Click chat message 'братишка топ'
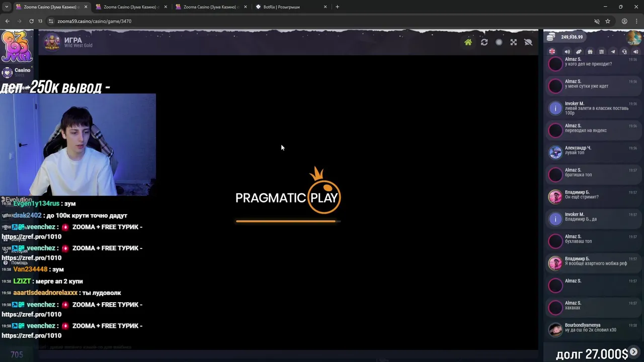Image resolution: width=644 pixels, height=362 pixels. [578, 175]
